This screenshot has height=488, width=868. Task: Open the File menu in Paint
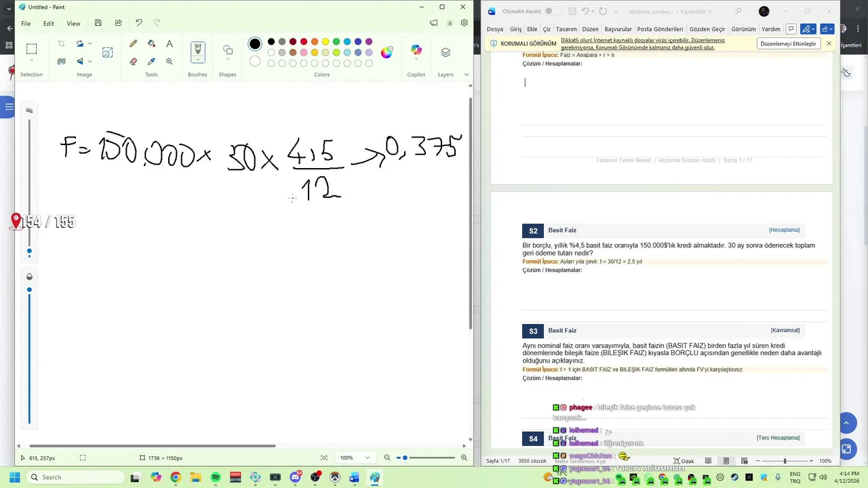click(26, 23)
